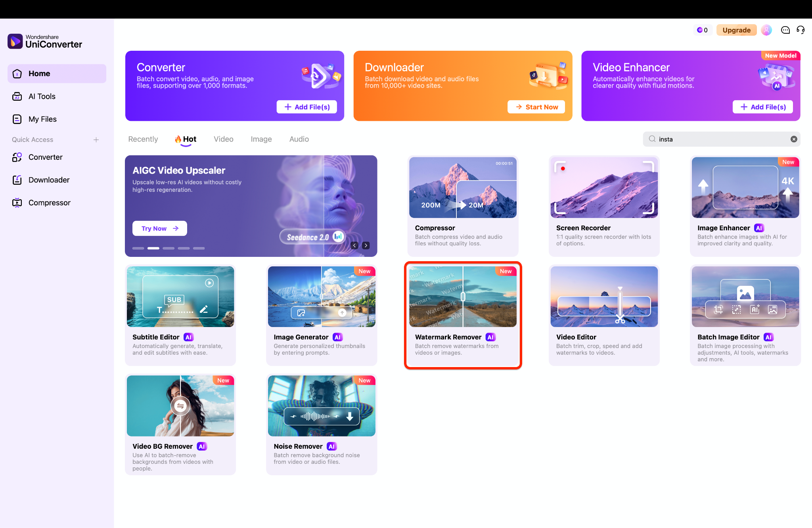
Task: Open the Image Enhancer tool thumbnail
Action: 745,187
